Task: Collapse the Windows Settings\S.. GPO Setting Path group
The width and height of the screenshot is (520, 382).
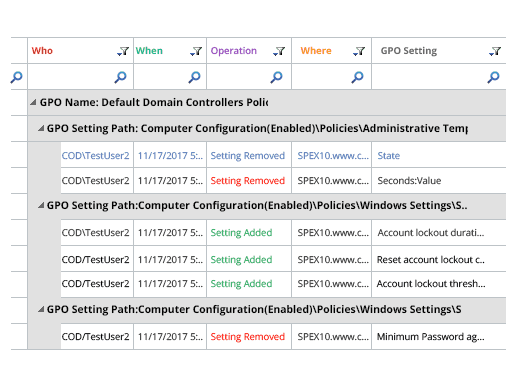Action: (41, 205)
